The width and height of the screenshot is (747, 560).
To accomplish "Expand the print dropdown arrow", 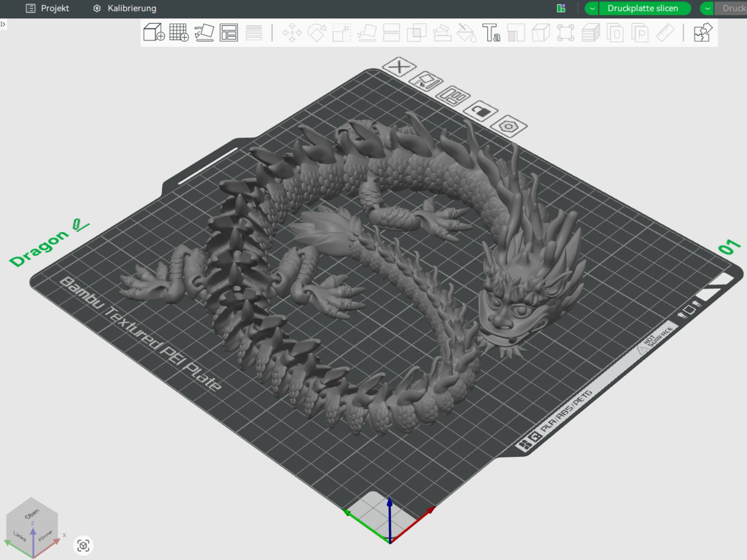I will 707,8.
